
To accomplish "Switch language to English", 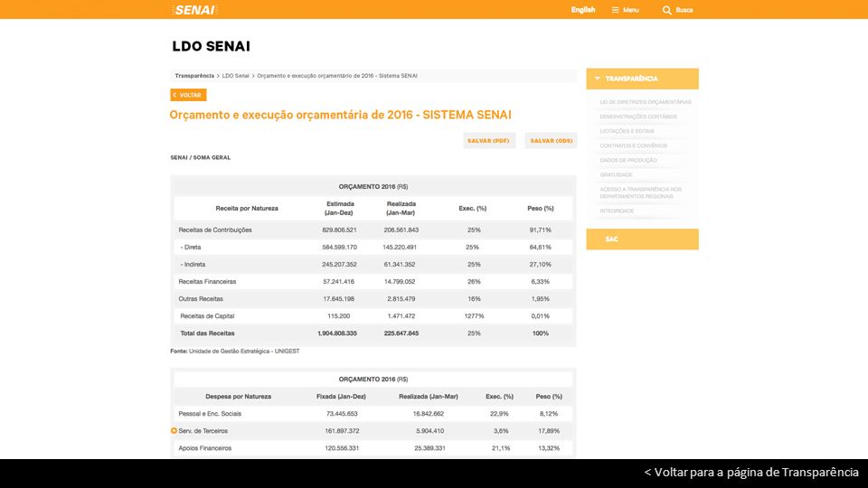I will point(583,10).
